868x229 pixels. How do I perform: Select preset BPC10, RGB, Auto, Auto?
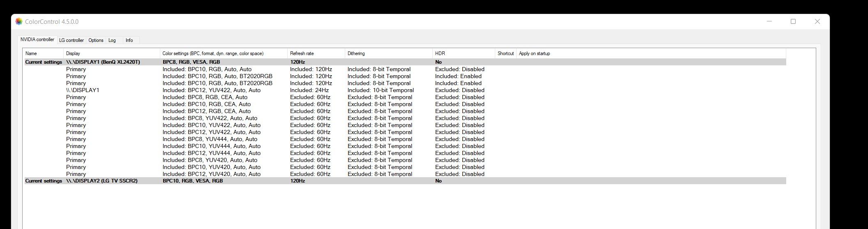[x=405, y=69]
